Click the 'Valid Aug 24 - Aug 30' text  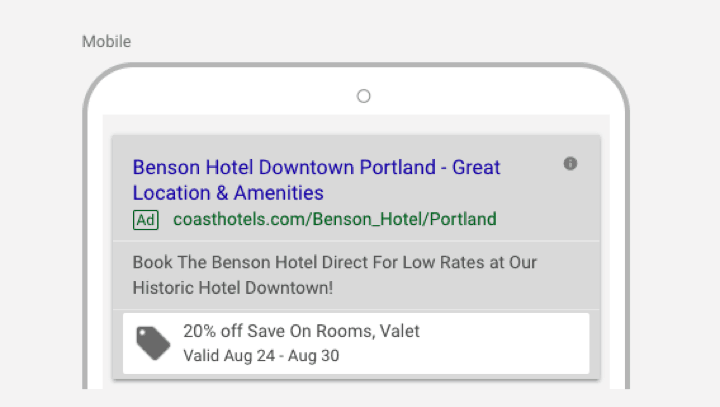(x=259, y=355)
